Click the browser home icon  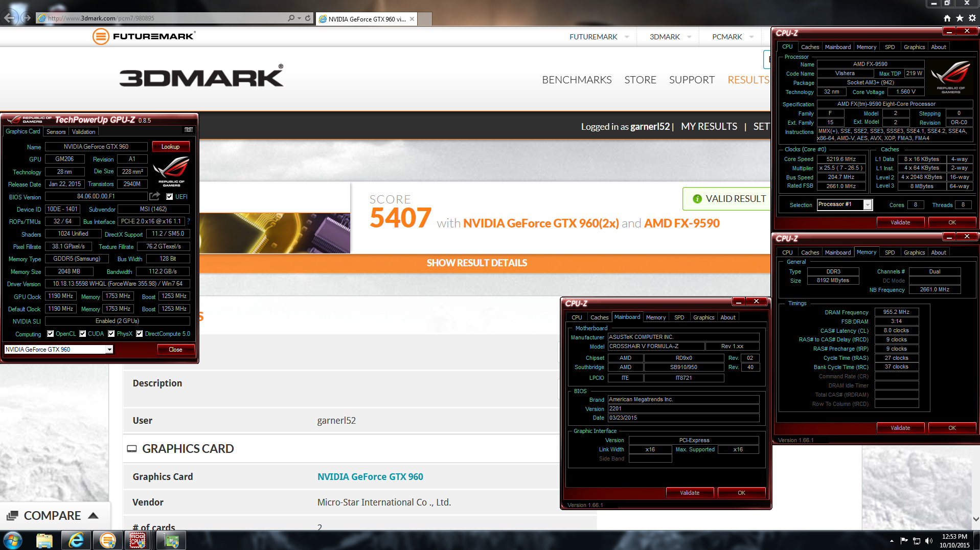(x=947, y=18)
